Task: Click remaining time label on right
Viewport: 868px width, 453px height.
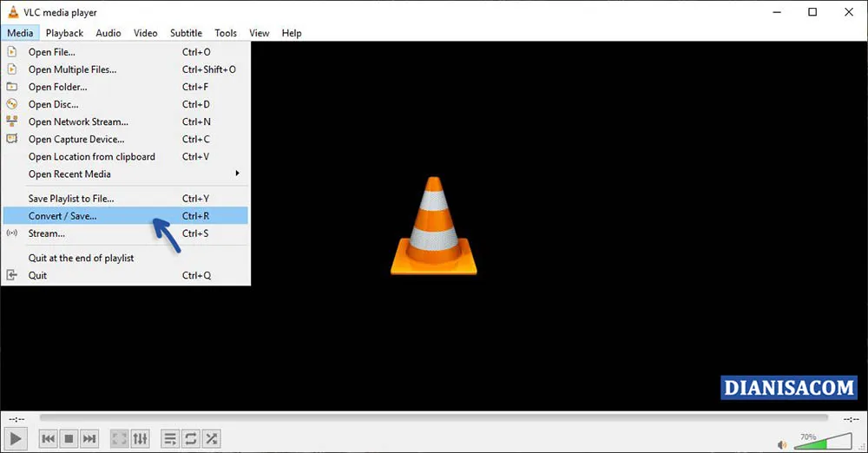Action: (851, 419)
